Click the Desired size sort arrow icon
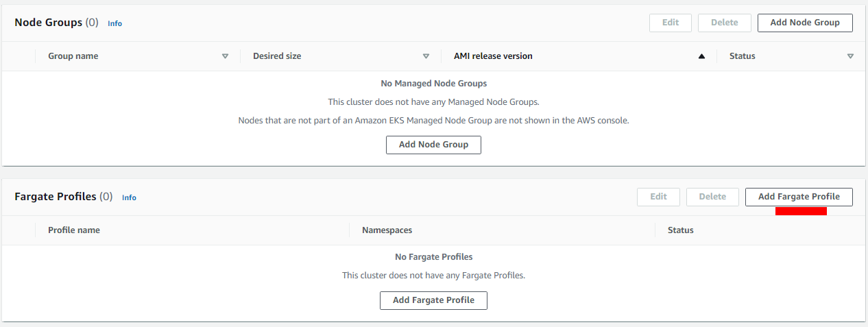 426,56
